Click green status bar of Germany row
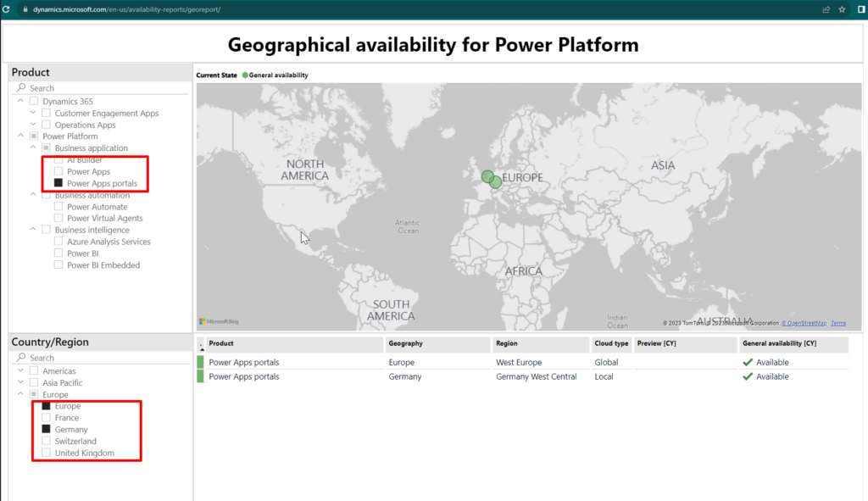The width and height of the screenshot is (868, 501). pyautogui.click(x=200, y=376)
